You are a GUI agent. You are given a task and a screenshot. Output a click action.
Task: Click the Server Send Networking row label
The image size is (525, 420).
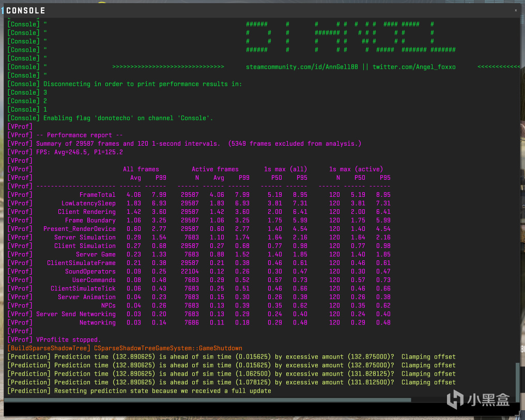(x=76, y=314)
